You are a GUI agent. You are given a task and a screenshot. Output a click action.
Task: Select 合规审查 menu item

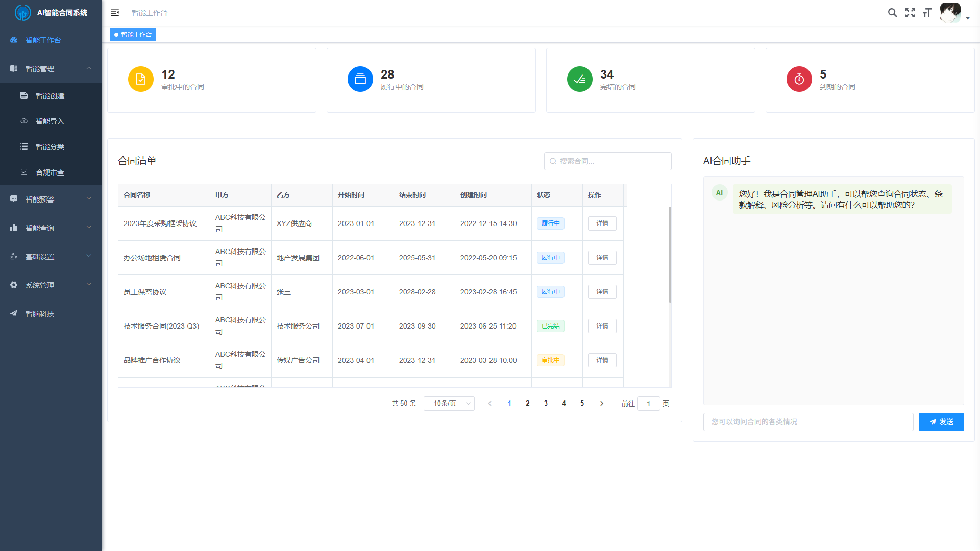pos(50,172)
